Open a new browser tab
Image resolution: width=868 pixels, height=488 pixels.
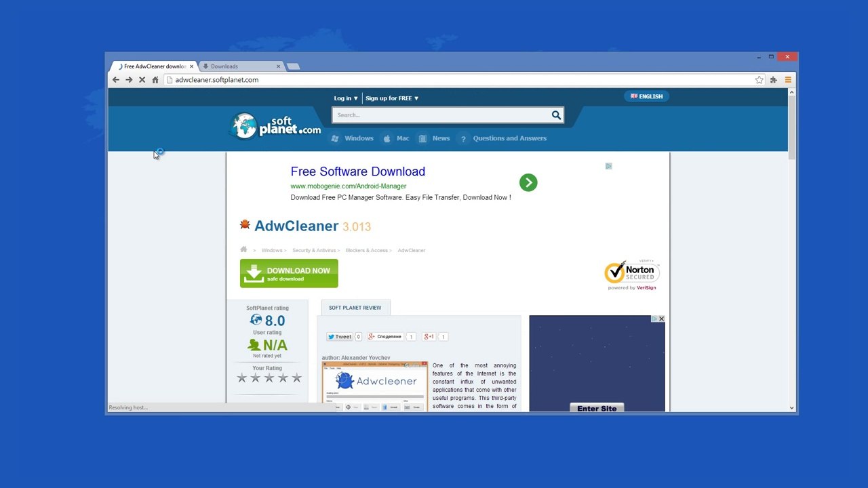tap(293, 66)
